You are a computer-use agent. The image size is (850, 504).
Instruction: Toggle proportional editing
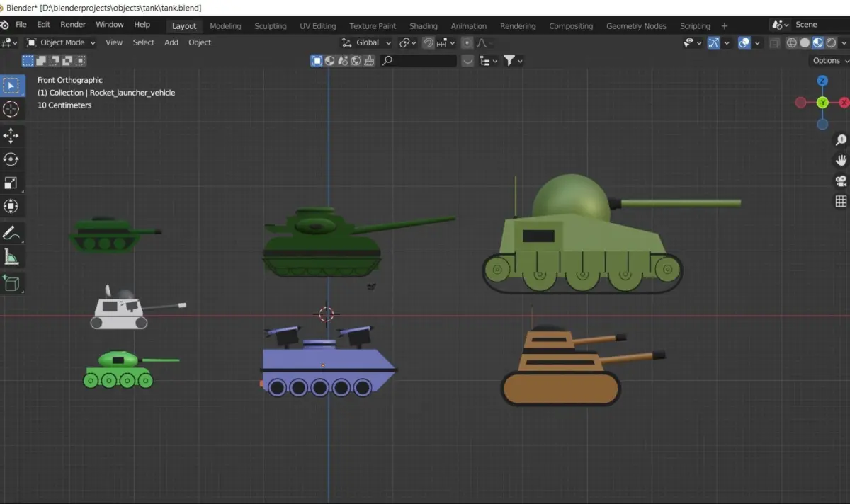[467, 42]
